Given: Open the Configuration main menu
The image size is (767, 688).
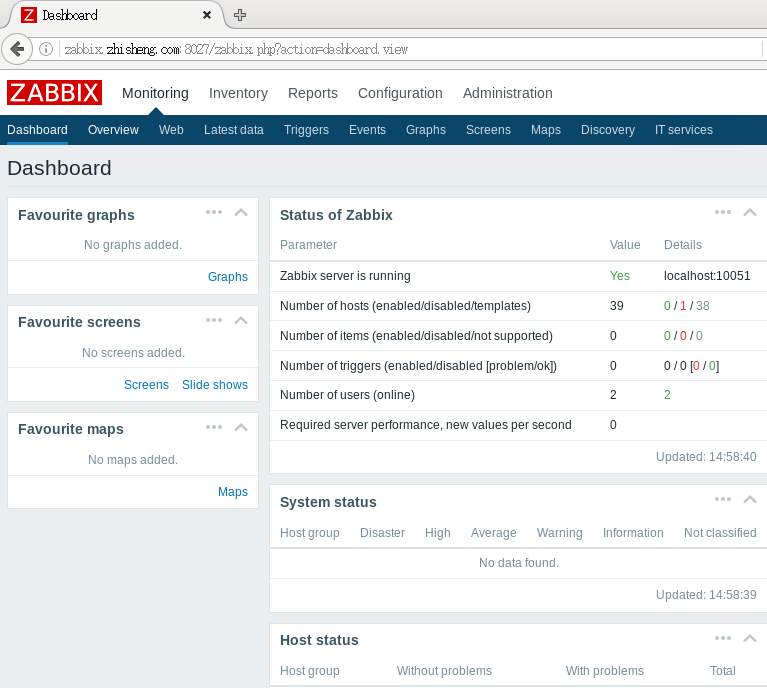Looking at the screenshot, I should click(x=400, y=93).
